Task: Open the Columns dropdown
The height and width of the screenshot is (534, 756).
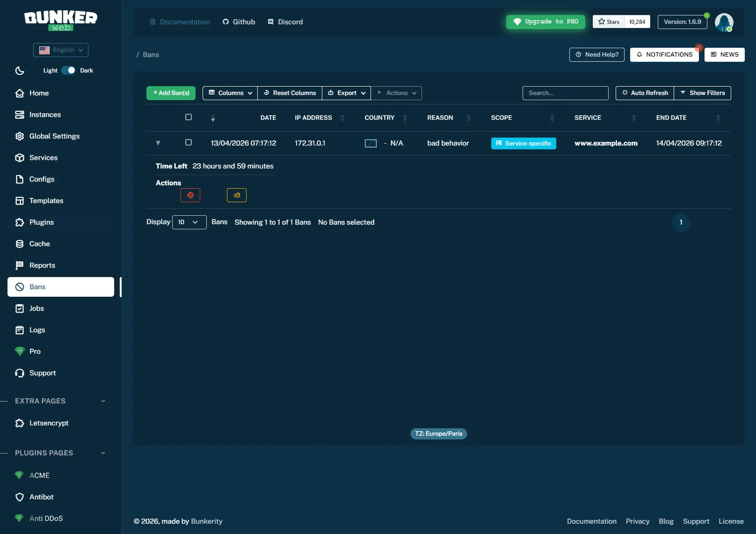Action: click(x=230, y=93)
